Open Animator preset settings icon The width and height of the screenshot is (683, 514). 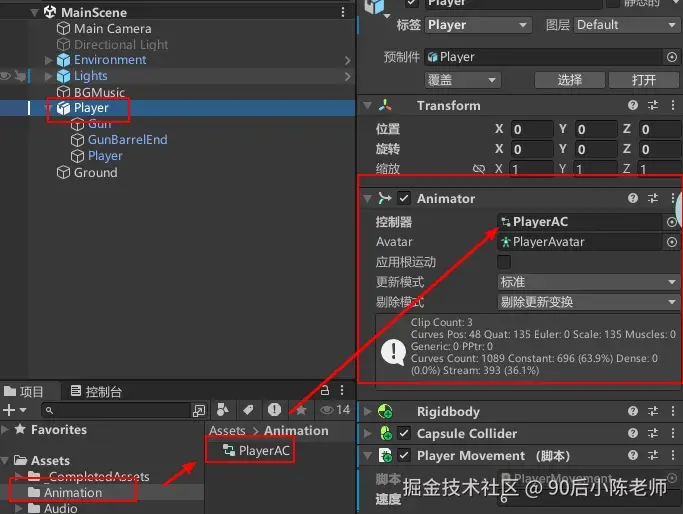pos(653,198)
